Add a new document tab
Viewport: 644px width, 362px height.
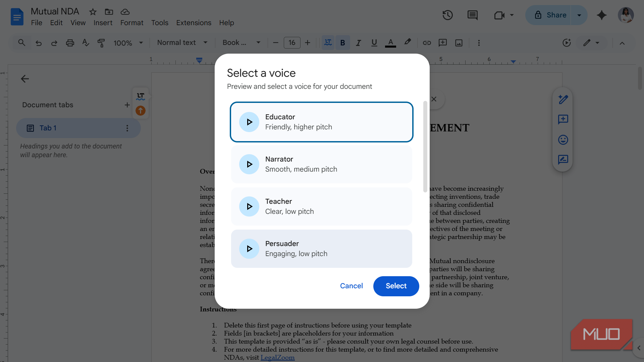click(127, 105)
